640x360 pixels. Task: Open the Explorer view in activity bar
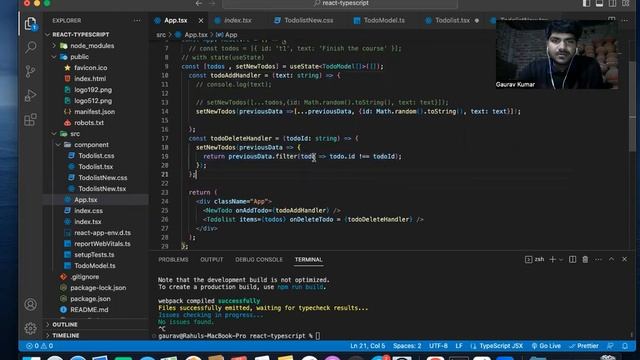(30, 24)
